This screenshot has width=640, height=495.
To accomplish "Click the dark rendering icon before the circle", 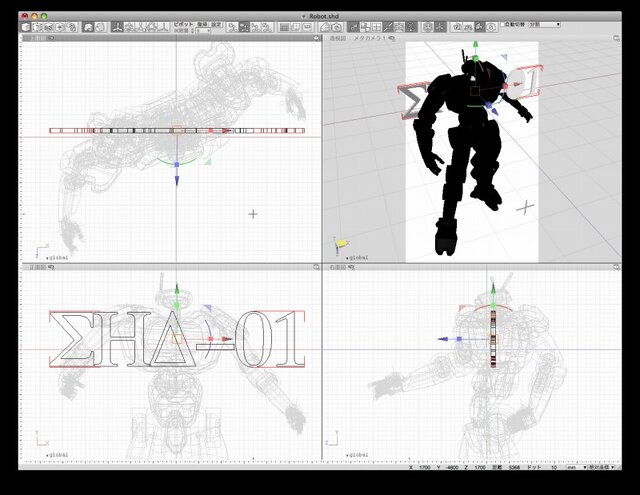I will (x=480, y=27).
